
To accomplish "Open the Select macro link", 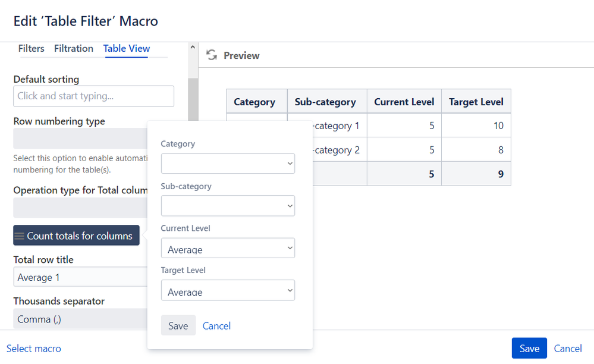I will (x=34, y=349).
